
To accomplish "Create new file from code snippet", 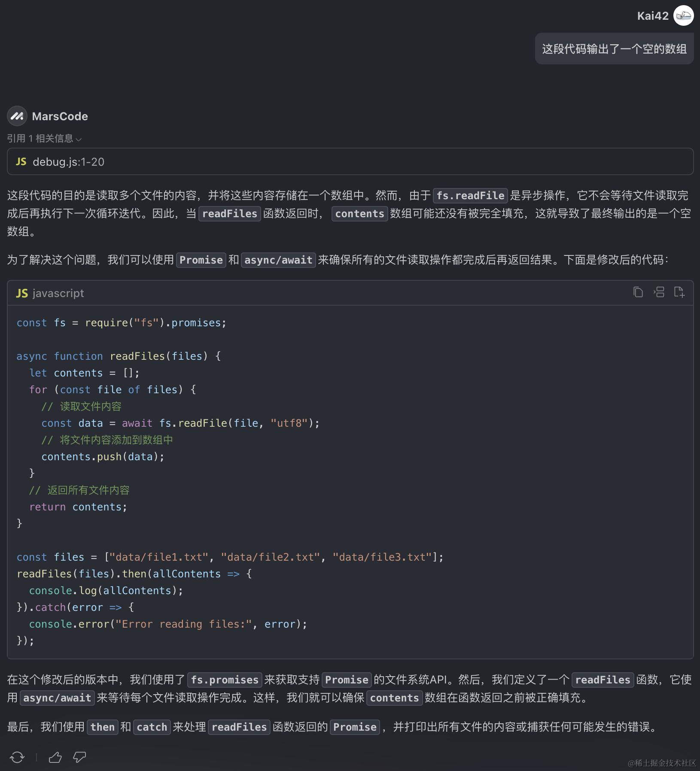I will pos(680,292).
